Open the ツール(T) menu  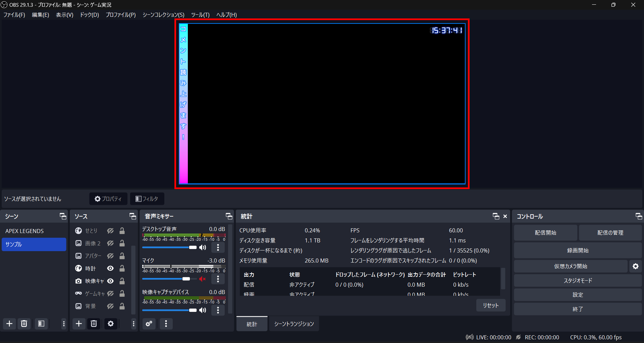[x=200, y=15]
